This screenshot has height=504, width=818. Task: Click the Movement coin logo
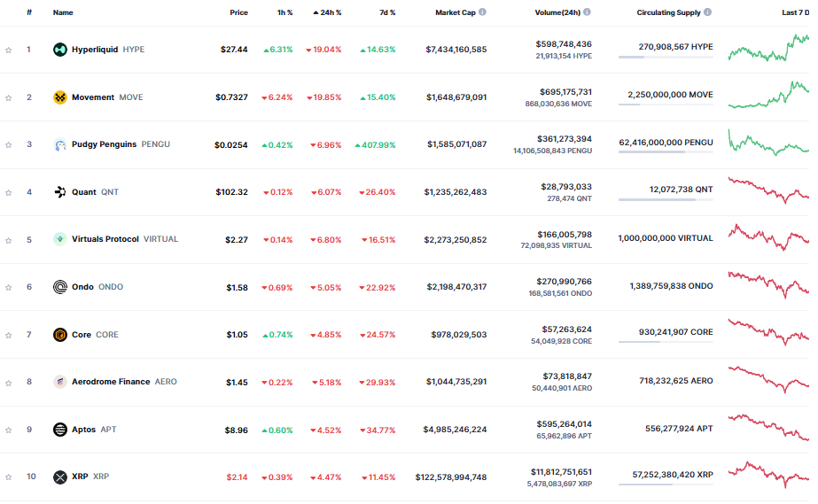tap(60, 97)
